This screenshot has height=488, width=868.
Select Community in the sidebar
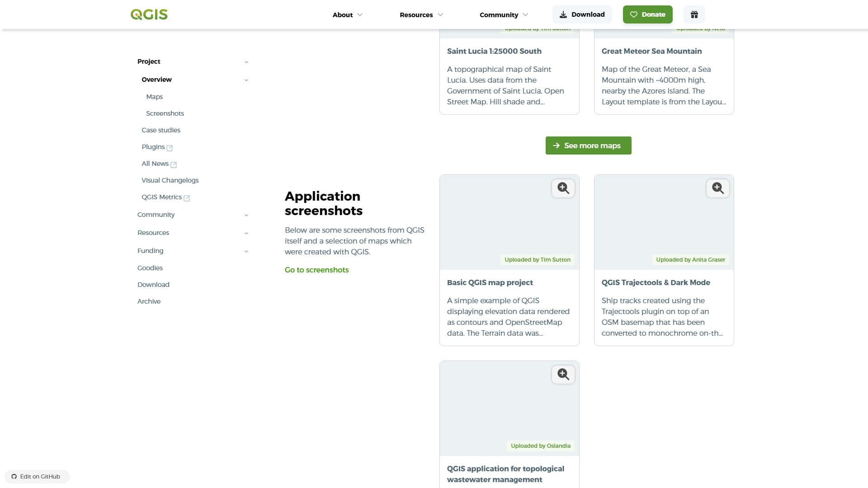click(x=156, y=215)
